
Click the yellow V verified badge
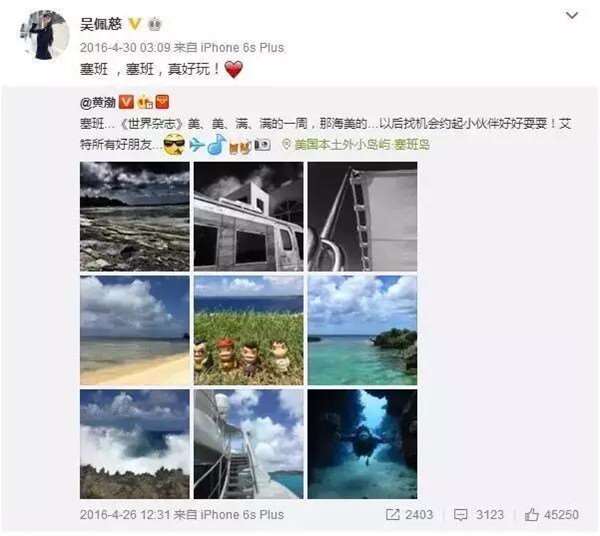(134, 24)
